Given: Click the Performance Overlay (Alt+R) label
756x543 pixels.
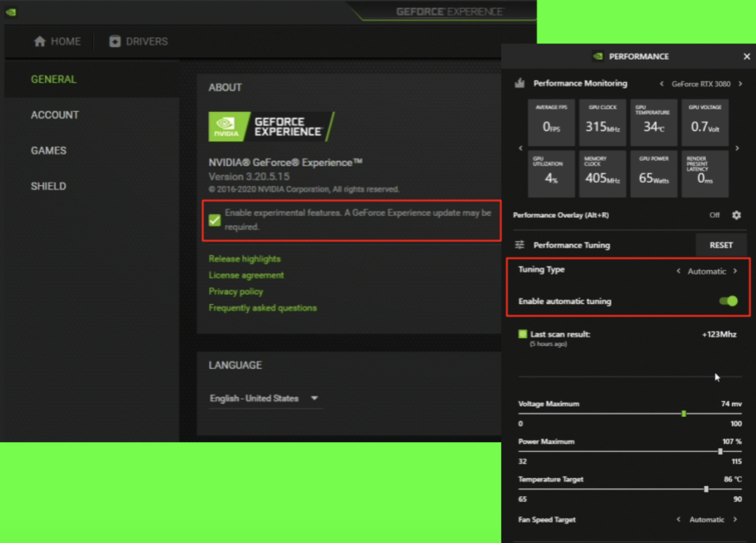Looking at the screenshot, I should 561,215.
